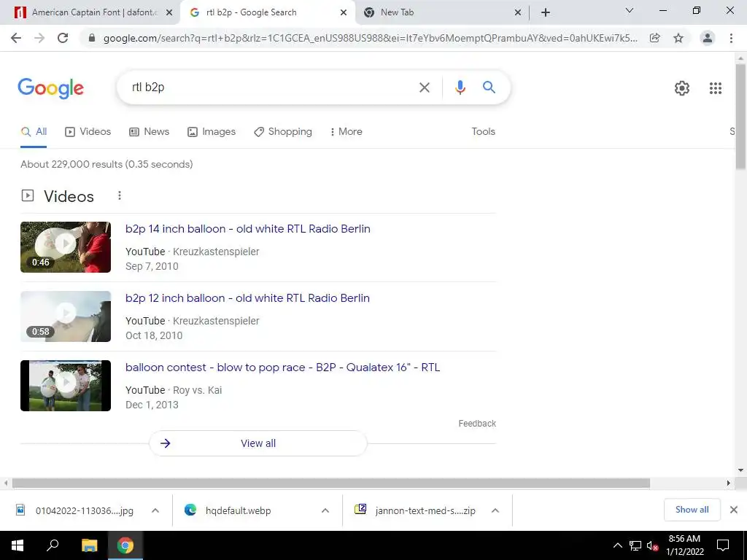747x560 pixels.
Task: Open the Windows notification center
Action: 723,545
